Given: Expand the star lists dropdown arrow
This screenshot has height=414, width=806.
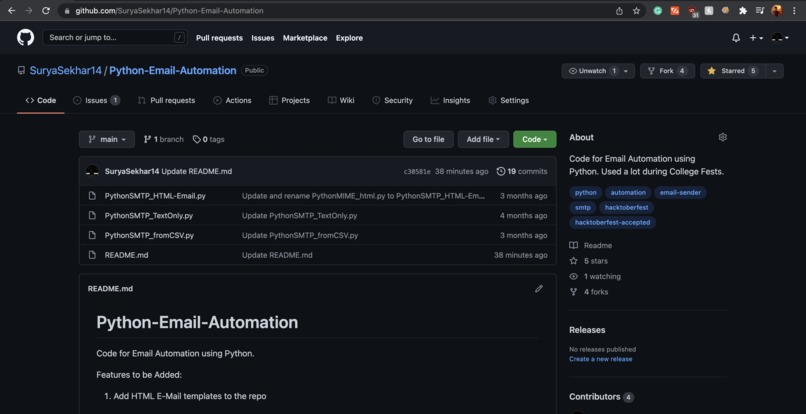Looking at the screenshot, I should [775, 71].
